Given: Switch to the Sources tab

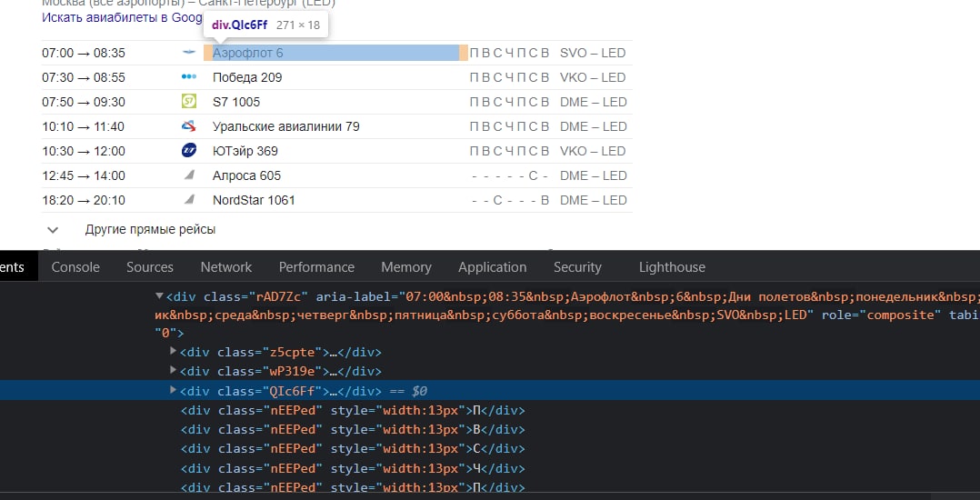Looking at the screenshot, I should [150, 267].
